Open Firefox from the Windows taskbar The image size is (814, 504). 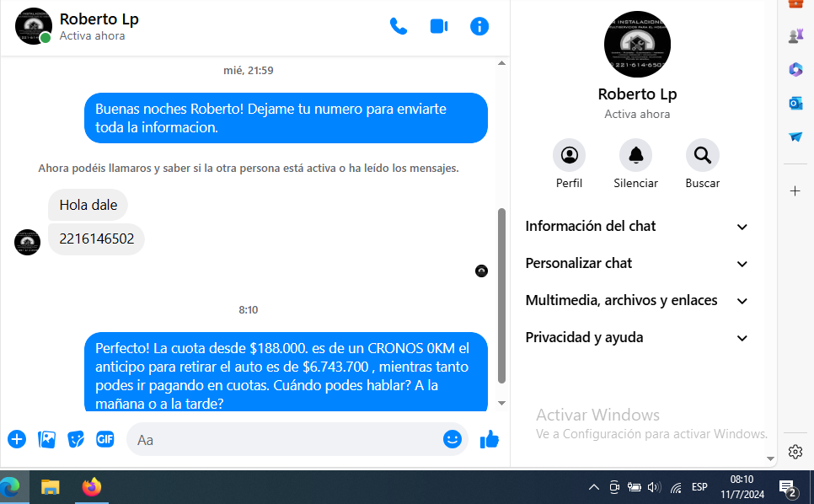coord(92,487)
